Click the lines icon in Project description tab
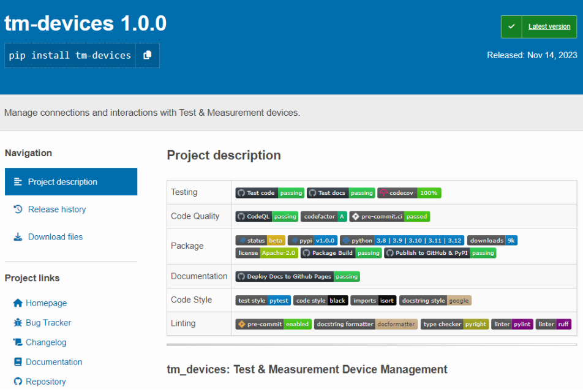583x392 pixels. click(x=18, y=182)
